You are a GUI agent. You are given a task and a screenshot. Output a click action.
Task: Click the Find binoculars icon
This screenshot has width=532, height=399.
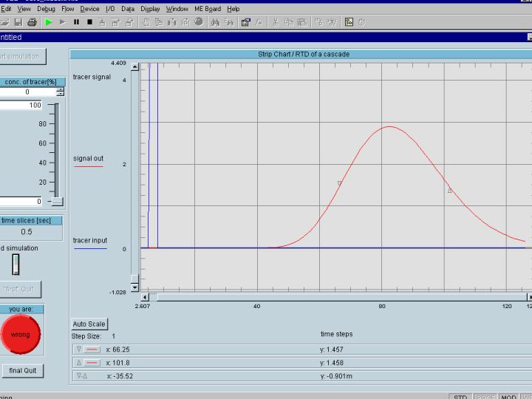[215, 22]
